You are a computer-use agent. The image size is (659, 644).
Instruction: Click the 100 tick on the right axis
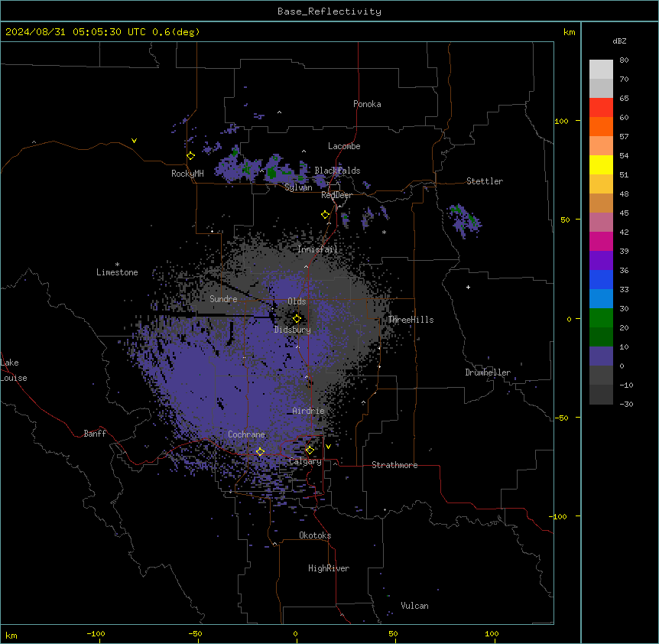coord(561,121)
